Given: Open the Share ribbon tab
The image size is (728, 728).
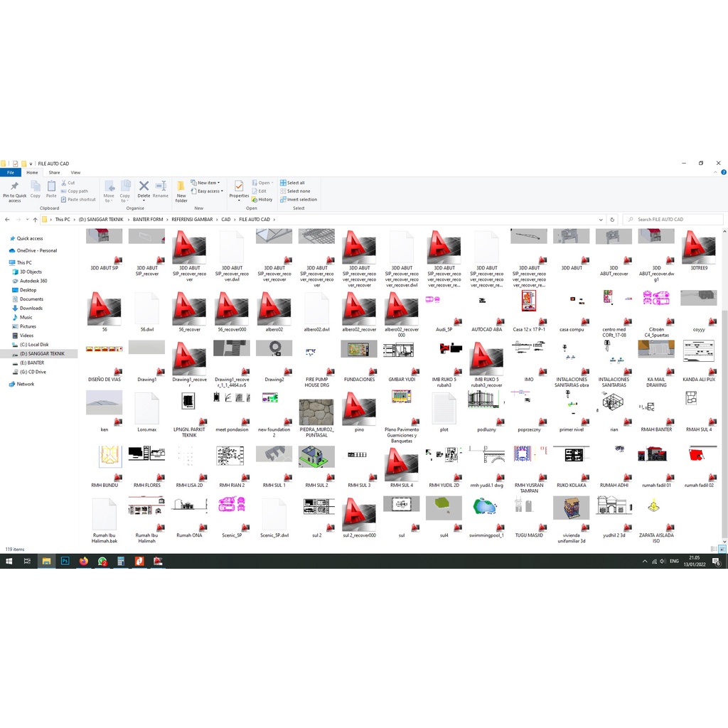Looking at the screenshot, I should [x=54, y=173].
